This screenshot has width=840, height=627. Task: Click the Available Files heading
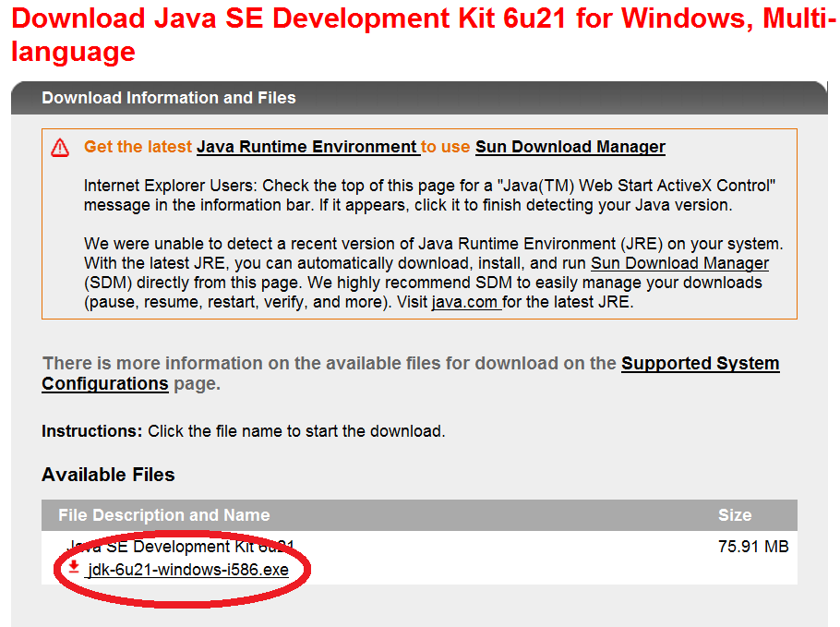(108, 475)
